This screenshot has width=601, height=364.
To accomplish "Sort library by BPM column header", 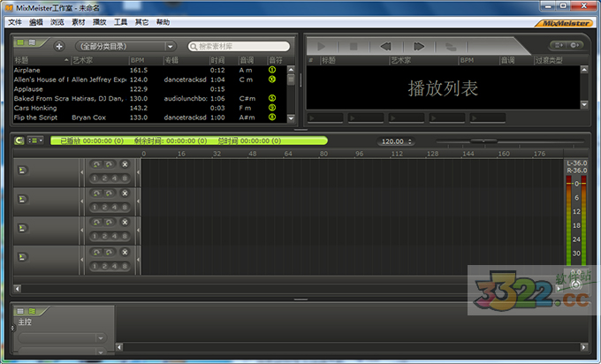I will [146, 60].
